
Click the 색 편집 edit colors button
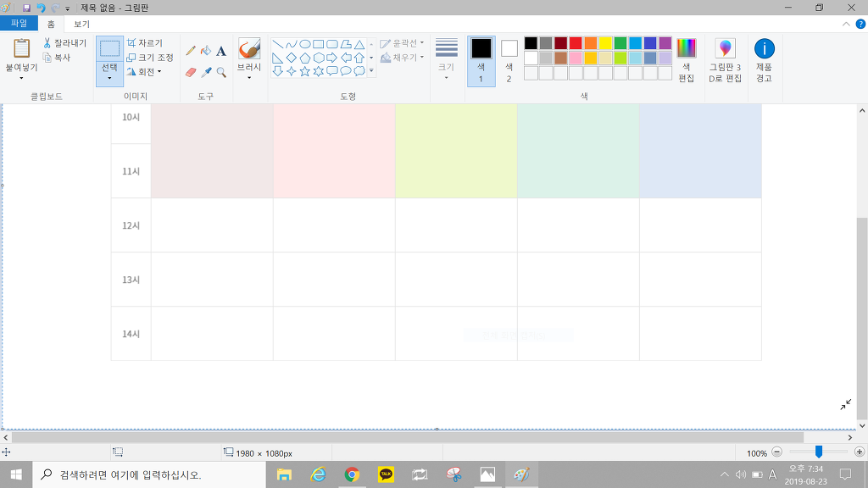tap(687, 60)
